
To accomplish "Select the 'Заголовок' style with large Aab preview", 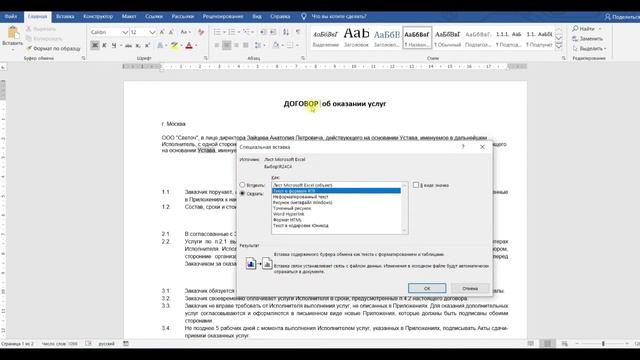I will pyautogui.click(x=356, y=37).
